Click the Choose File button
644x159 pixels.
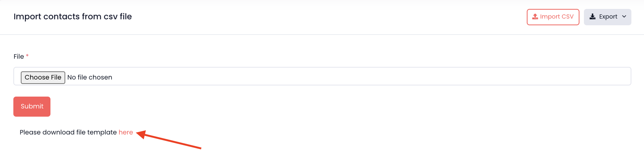tap(43, 77)
